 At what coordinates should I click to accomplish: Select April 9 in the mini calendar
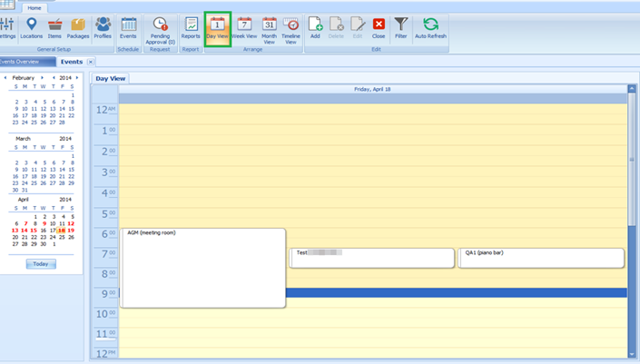tap(44, 223)
